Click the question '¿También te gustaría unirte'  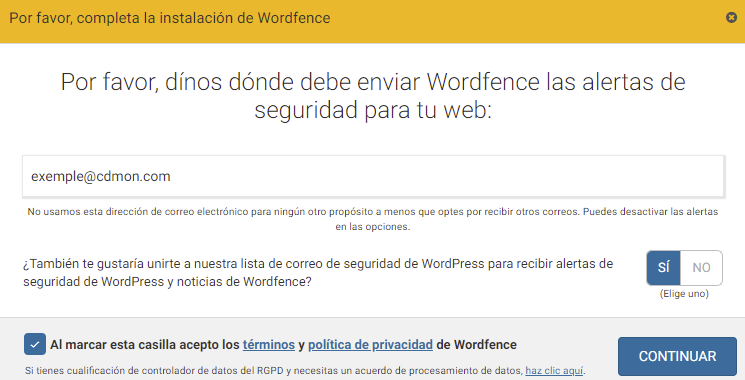(x=318, y=273)
